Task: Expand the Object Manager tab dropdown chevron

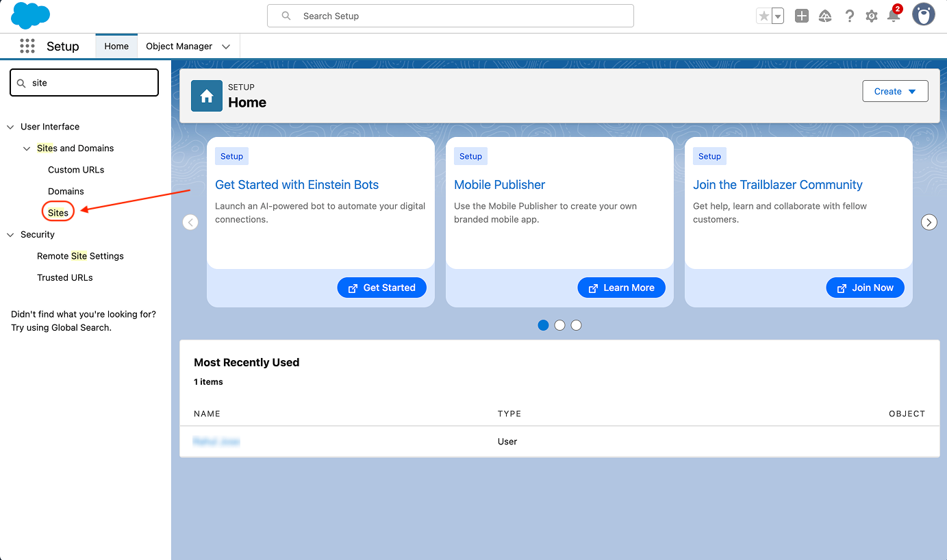Action: point(226,47)
